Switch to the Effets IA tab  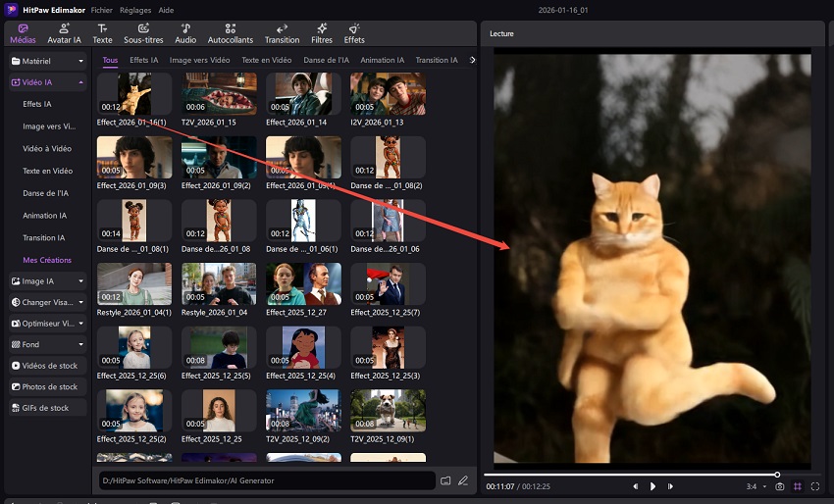click(x=143, y=60)
